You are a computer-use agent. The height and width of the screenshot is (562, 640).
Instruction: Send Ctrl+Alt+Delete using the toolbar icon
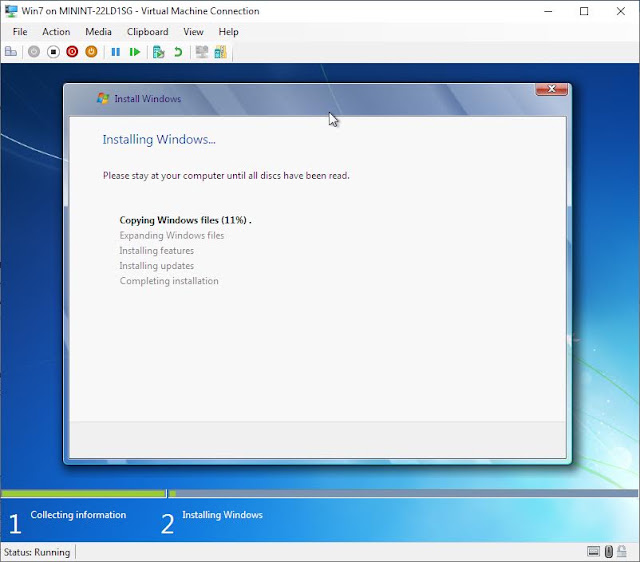click(x=11, y=52)
